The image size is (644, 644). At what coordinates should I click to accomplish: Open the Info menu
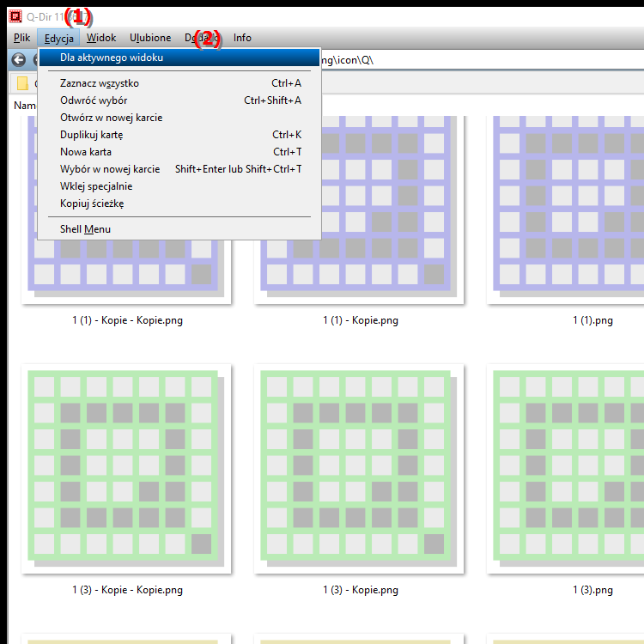pos(242,38)
